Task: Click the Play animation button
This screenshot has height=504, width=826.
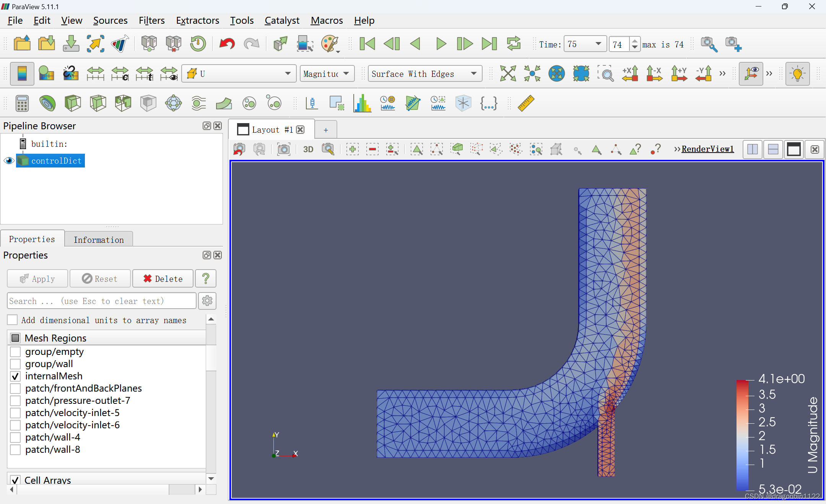Action: tap(441, 44)
